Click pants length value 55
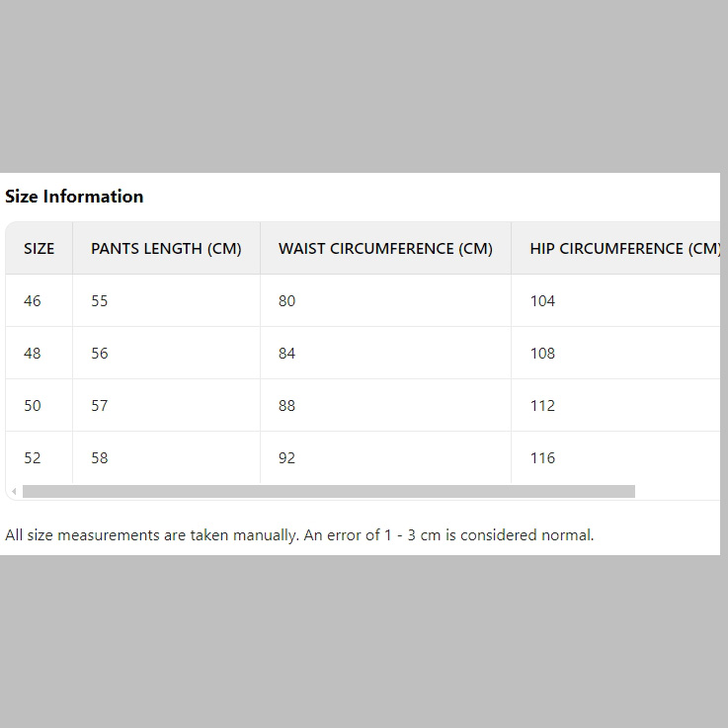Viewport: 728px width, 728px height. coord(100,301)
